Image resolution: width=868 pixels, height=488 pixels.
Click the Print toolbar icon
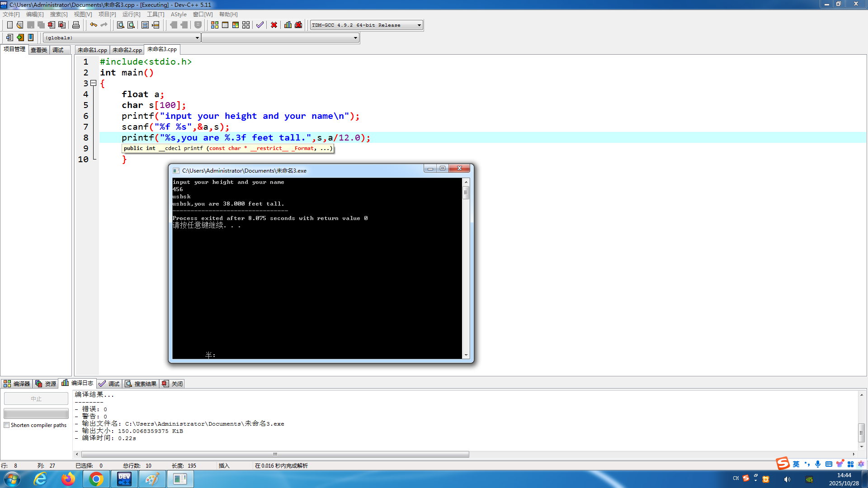[x=76, y=25]
